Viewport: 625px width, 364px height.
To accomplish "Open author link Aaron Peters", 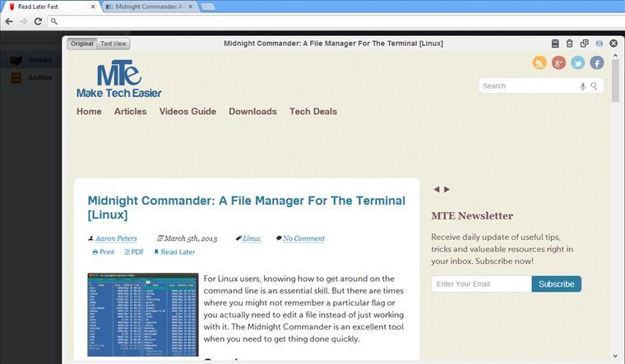I will tap(116, 238).
